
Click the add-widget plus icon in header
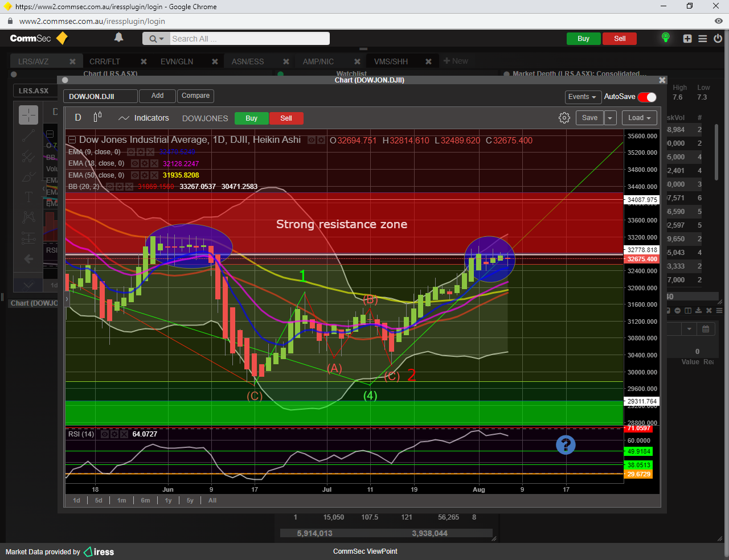point(687,39)
